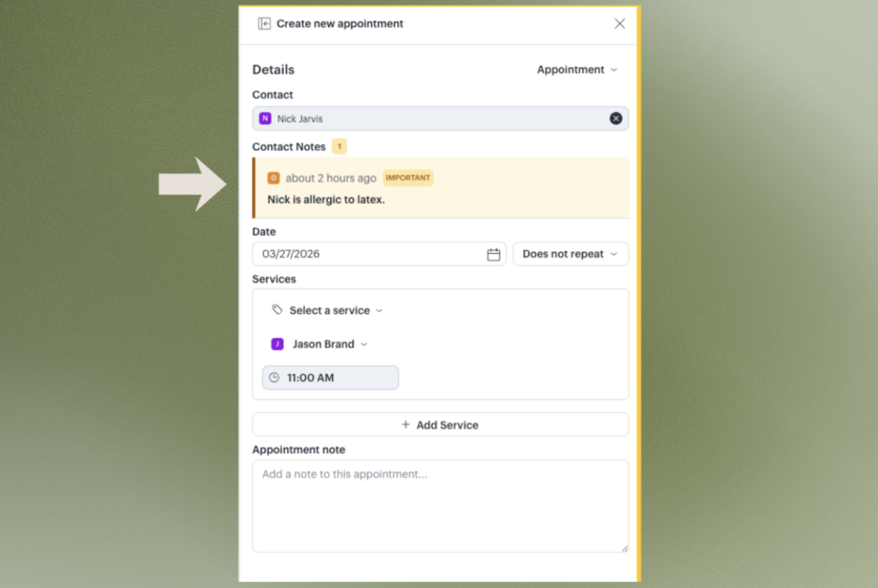Click the orange note author avatar
The image size is (878, 588).
(x=274, y=178)
